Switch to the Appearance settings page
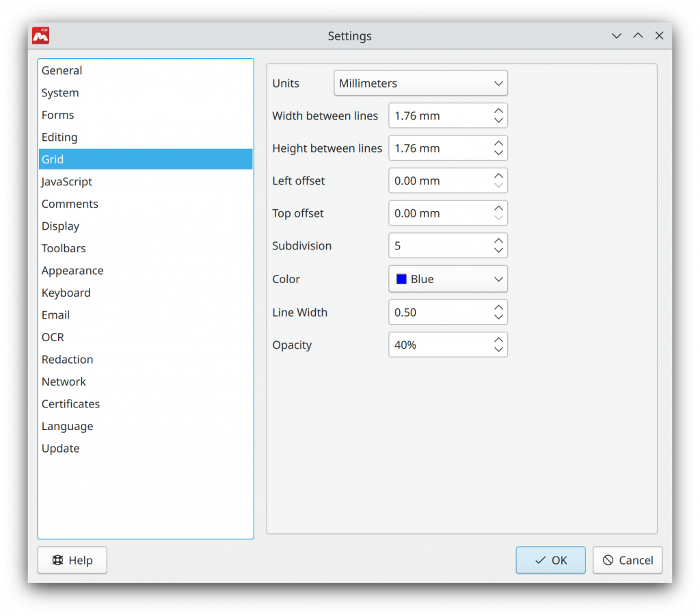The image size is (700, 616). pos(72,271)
